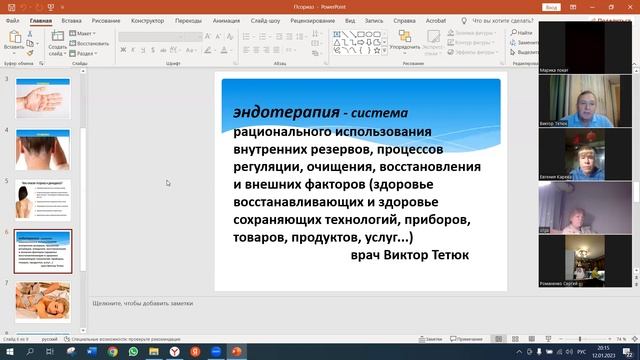Select the triangle shape in shapes gallery
The image size is (640, 360).
pos(337,42)
